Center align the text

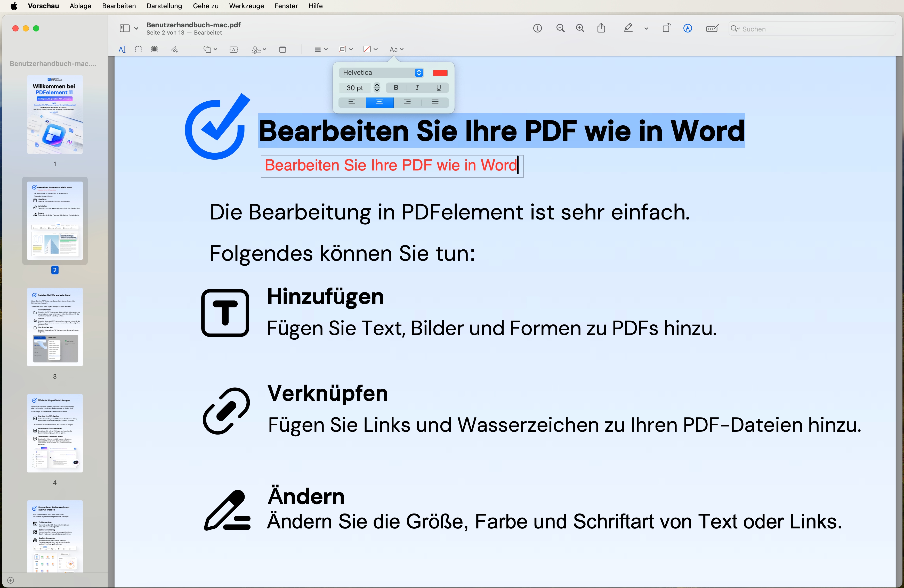click(x=380, y=102)
